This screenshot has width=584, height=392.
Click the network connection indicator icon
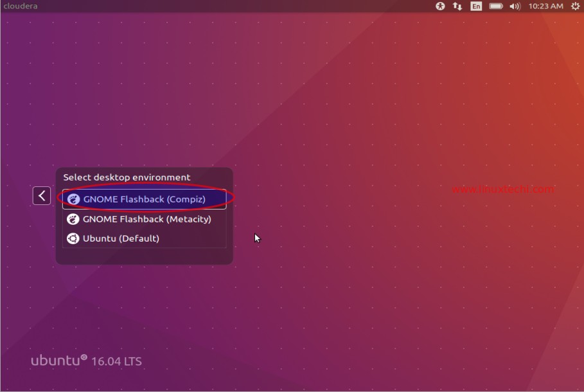coord(457,6)
